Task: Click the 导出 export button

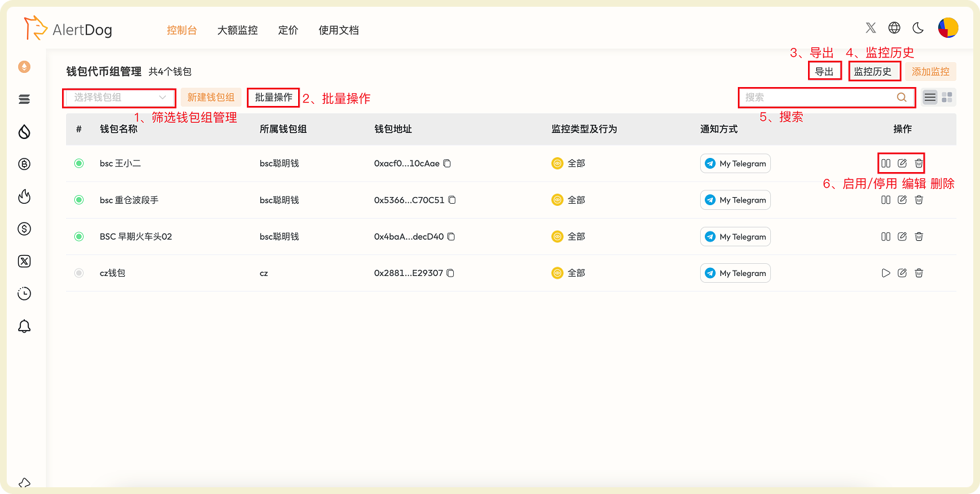Action: (x=824, y=70)
